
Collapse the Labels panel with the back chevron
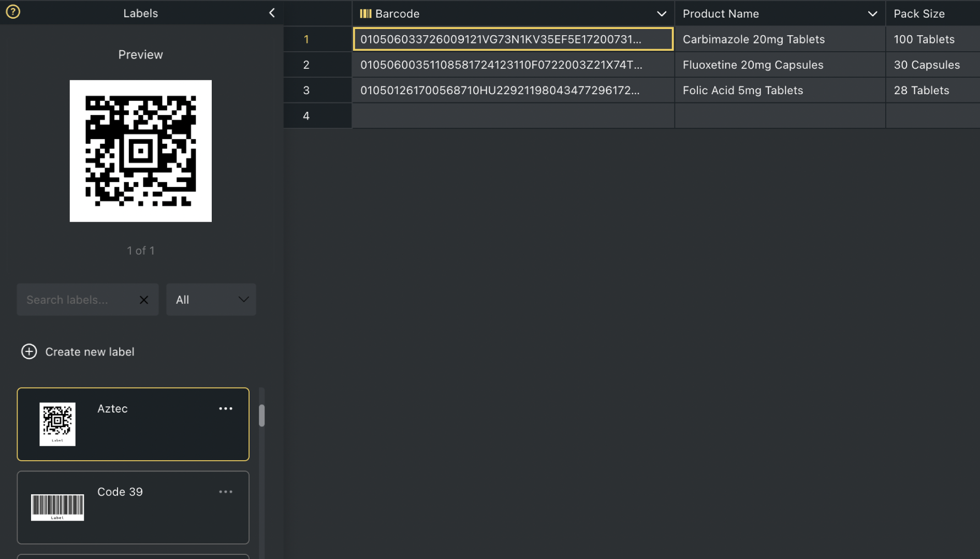pyautogui.click(x=272, y=13)
